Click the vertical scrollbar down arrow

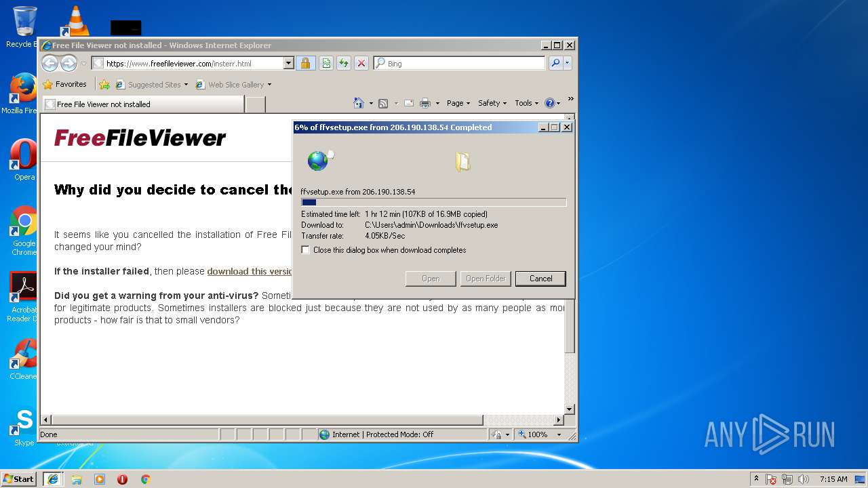point(570,409)
